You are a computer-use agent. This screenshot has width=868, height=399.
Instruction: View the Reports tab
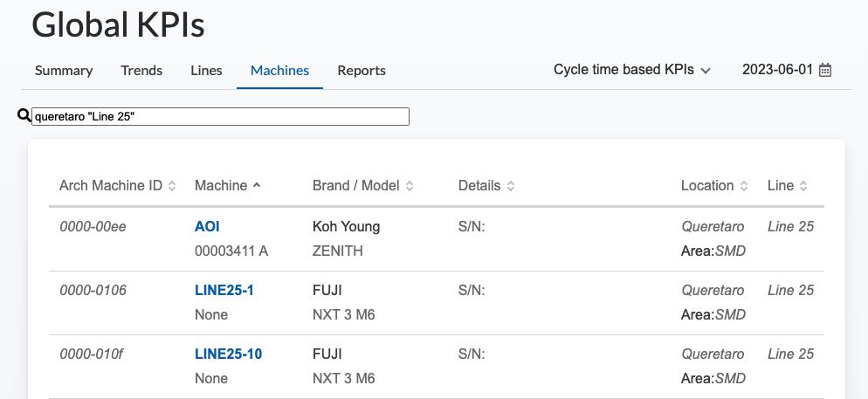pos(362,71)
